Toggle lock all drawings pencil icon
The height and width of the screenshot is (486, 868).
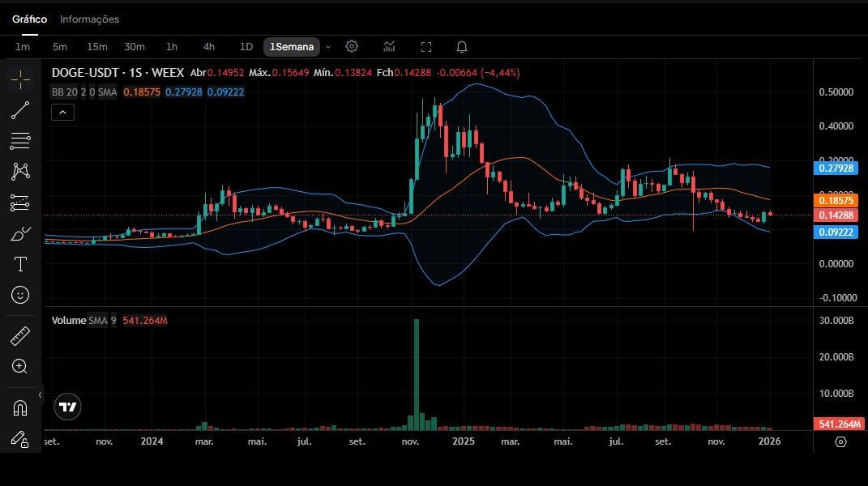click(20, 439)
